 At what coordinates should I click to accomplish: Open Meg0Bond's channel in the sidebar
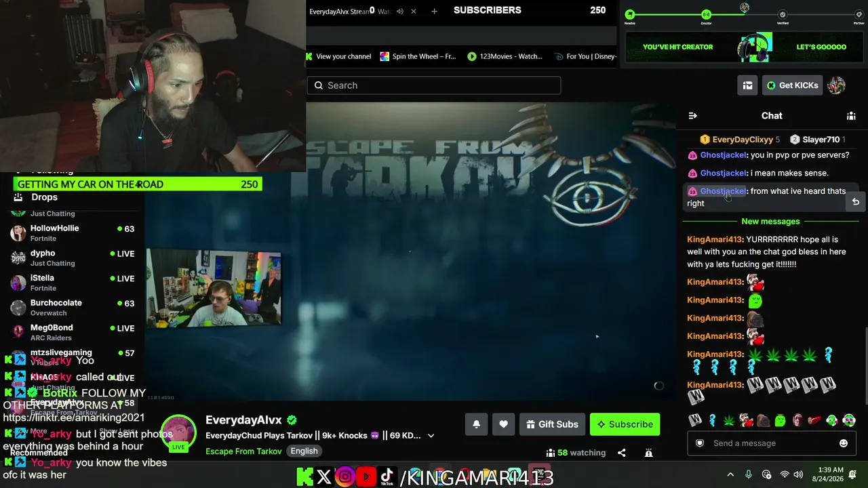click(73, 333)
